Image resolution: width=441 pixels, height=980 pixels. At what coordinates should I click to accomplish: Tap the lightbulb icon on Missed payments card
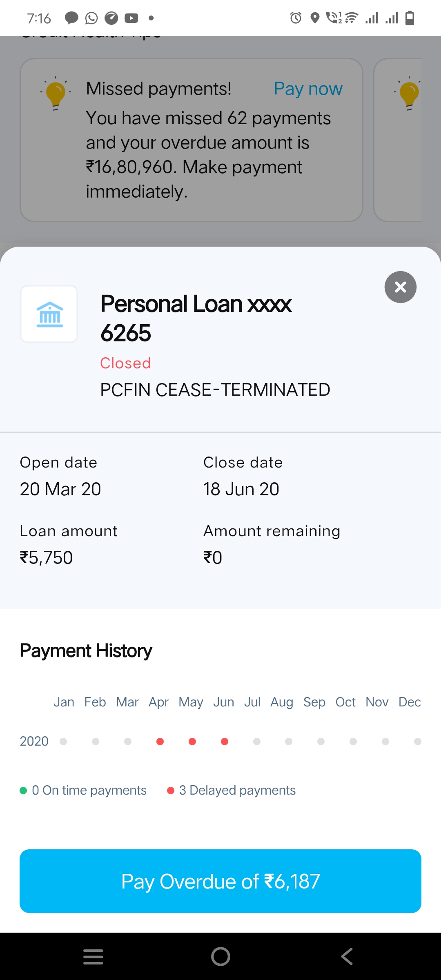56,94
